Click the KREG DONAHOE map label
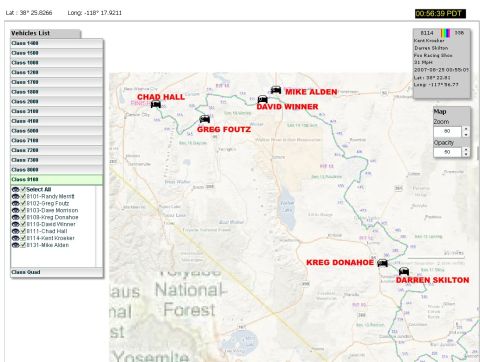The width and height of the screenshot is (480, 362). [x=340, y=263]
